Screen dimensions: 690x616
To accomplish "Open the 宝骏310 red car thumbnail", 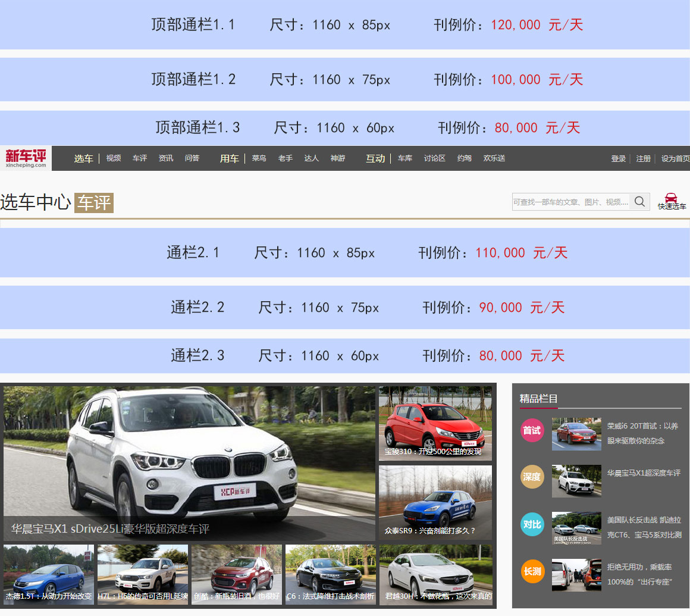I will tap(435, 423).
